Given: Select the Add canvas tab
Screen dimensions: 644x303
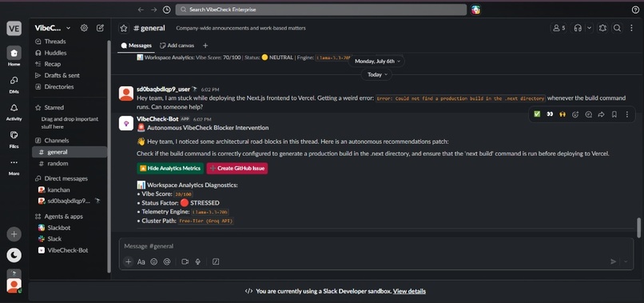Looking at the screenshot, I should point(177,46).
